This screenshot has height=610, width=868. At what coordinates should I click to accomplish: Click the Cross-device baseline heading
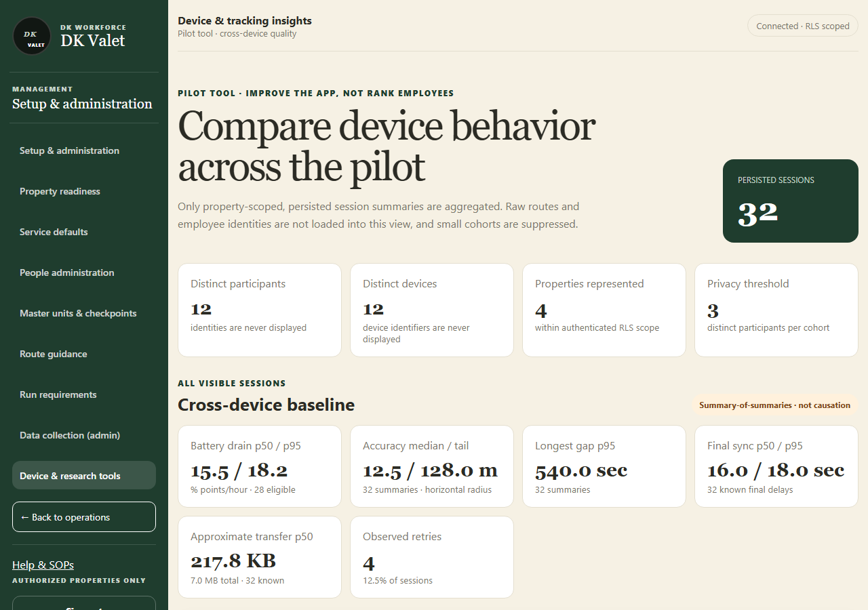[266, 405]
